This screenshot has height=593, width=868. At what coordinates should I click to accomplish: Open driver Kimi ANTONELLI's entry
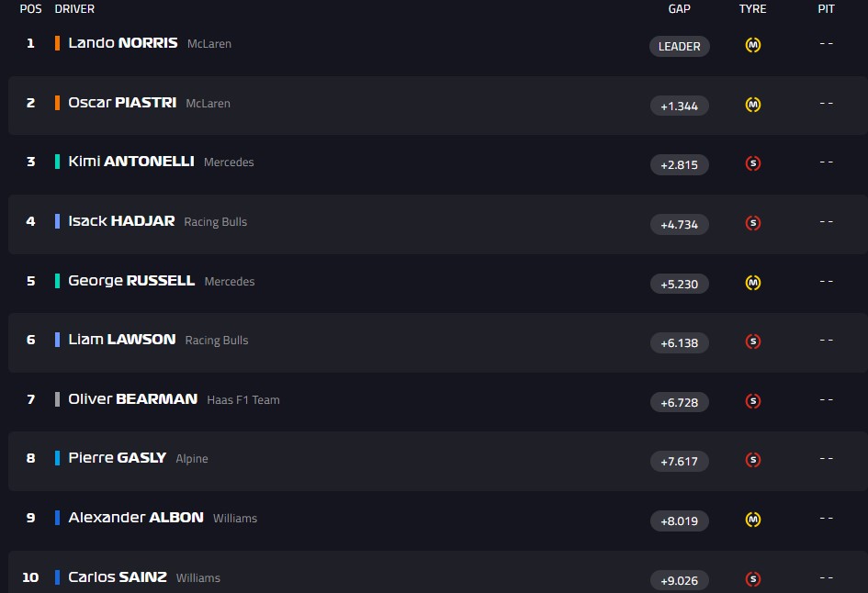tap(131, 162)
